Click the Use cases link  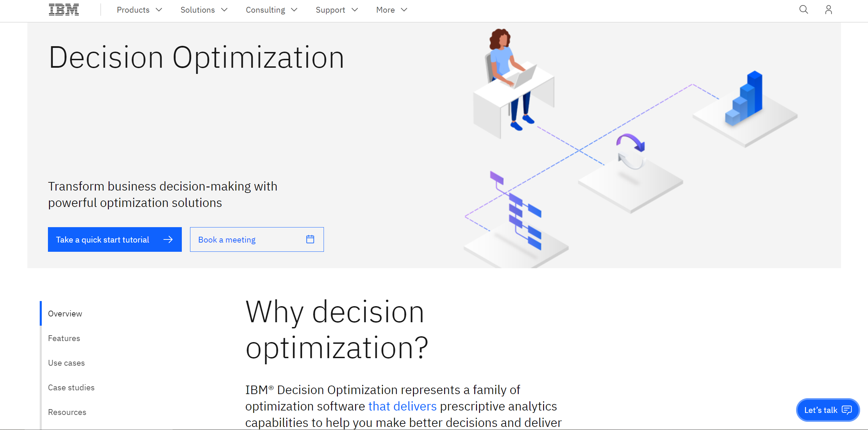coord(66,363)
